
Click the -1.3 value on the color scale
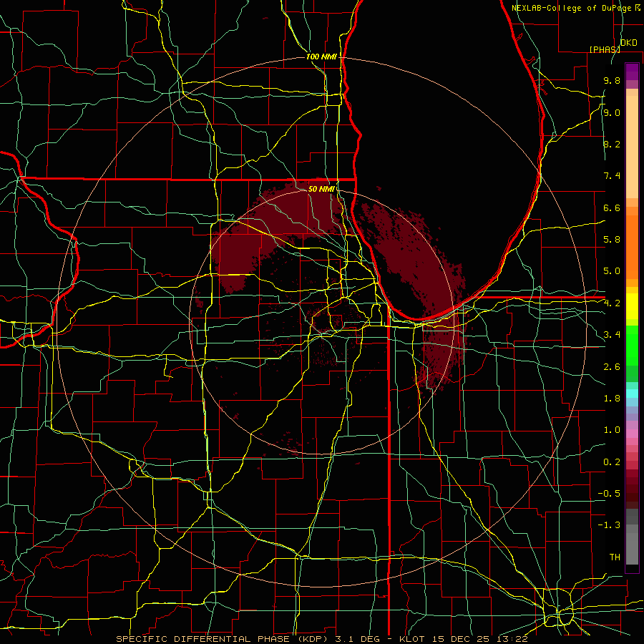click(x=609, y=525)
